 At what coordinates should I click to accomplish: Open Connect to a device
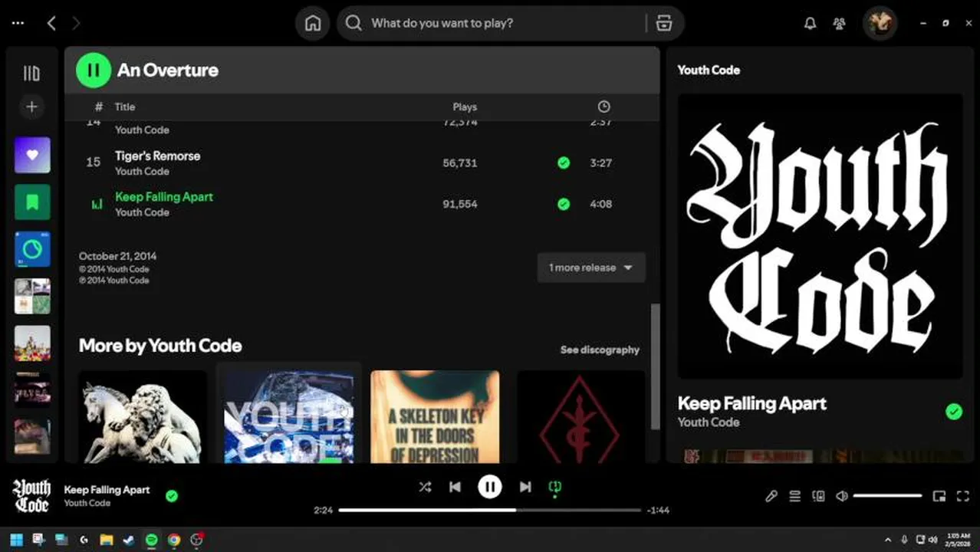coord(818,496)
